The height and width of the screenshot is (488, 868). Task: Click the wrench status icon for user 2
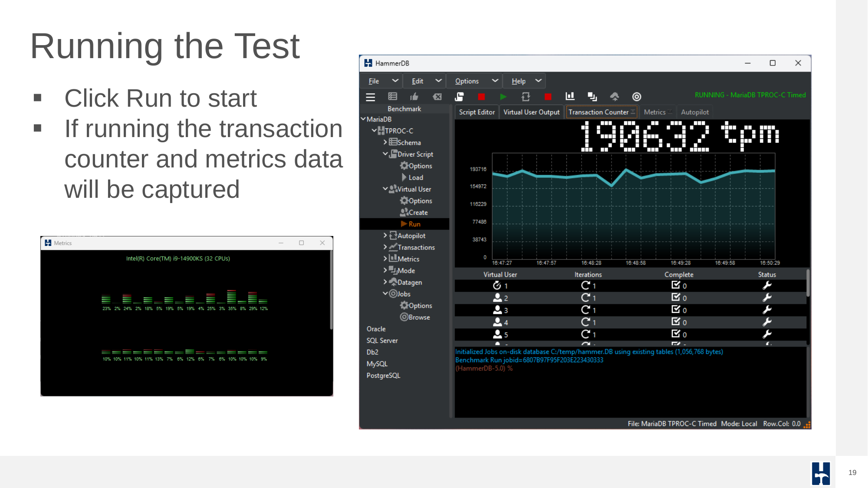767,298
